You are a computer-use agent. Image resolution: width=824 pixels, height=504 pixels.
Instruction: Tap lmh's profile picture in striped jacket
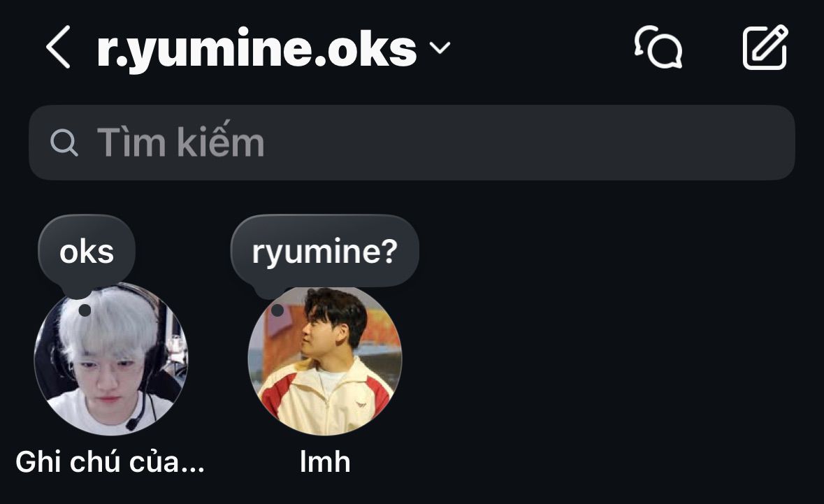pos(325,360)
